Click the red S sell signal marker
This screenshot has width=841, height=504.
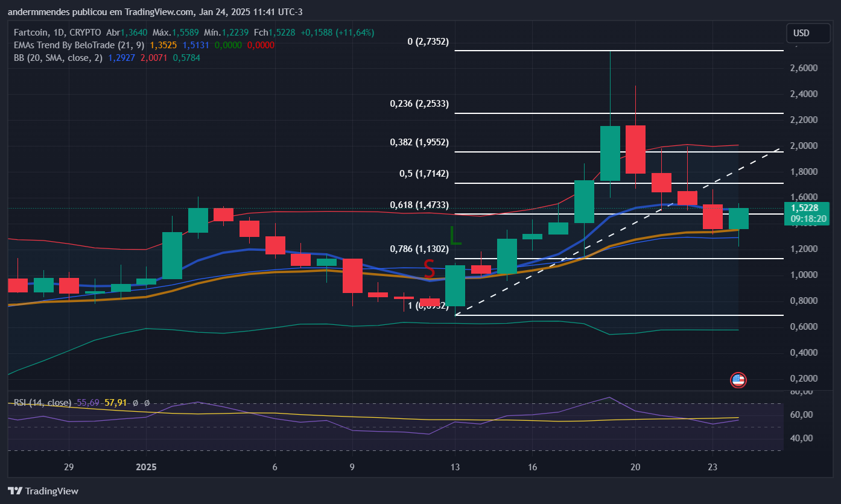coord(429,267)
